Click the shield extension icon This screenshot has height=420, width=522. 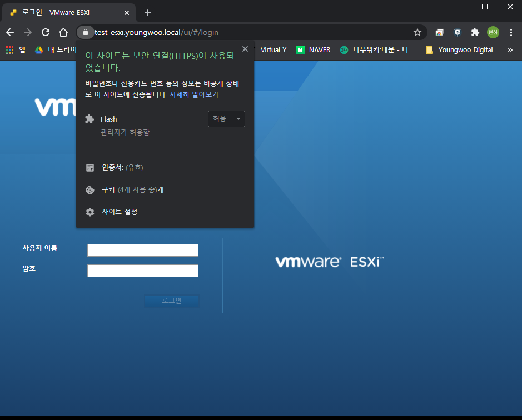tap(458, 32)
